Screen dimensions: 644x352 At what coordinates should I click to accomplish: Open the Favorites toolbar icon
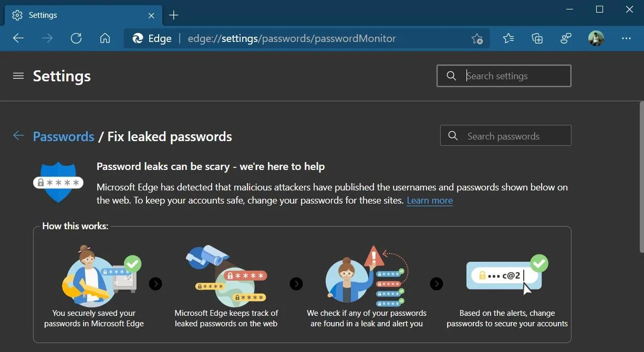[x=508, y=38]
